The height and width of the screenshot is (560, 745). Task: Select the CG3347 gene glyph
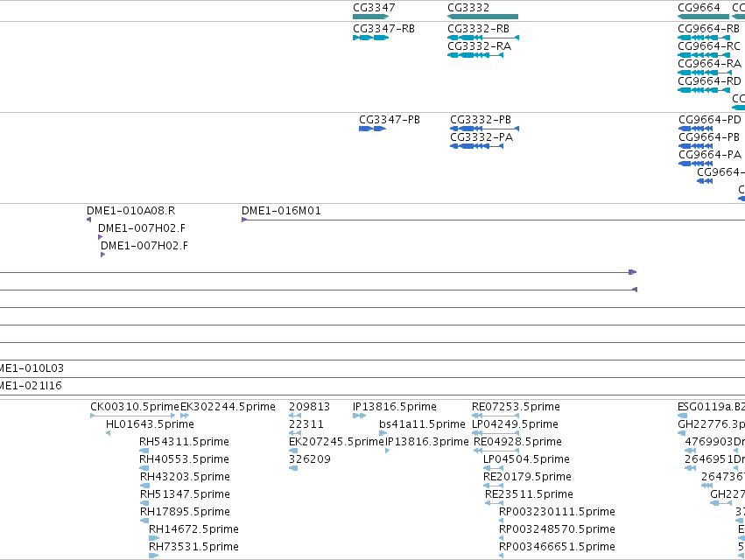point(370,17)
